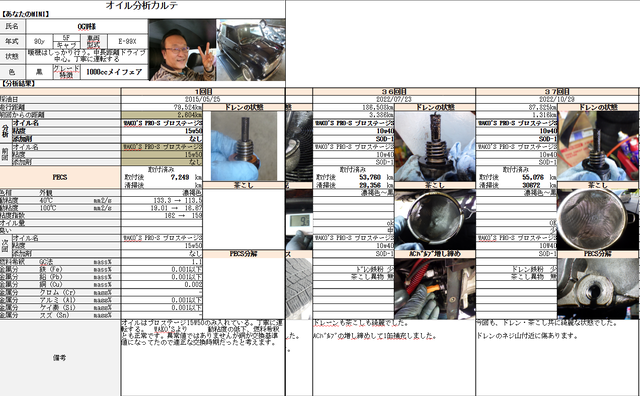Screen dimensions: 640x396
Task: Select the remark ドレンのネジ山付近に傷あります。
Action: click(527, 336)
